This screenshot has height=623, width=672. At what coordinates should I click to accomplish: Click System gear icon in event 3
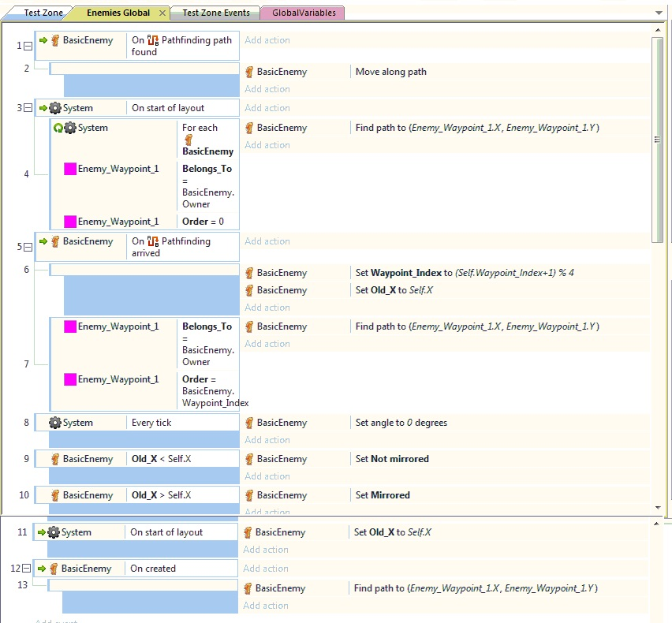coord(55,108)
